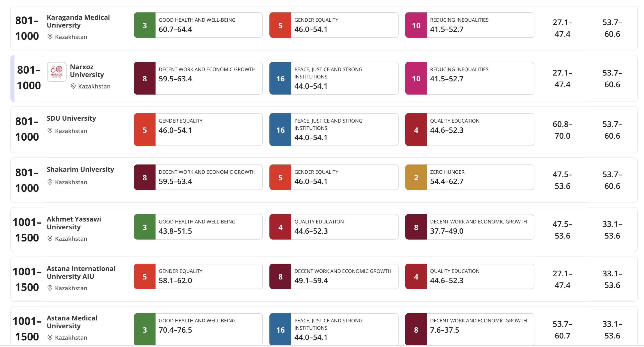Viewport: 644px width, 347px height.
Task: Select Shakarim University link
Action: pyautogui.click(x=80, y=169)
